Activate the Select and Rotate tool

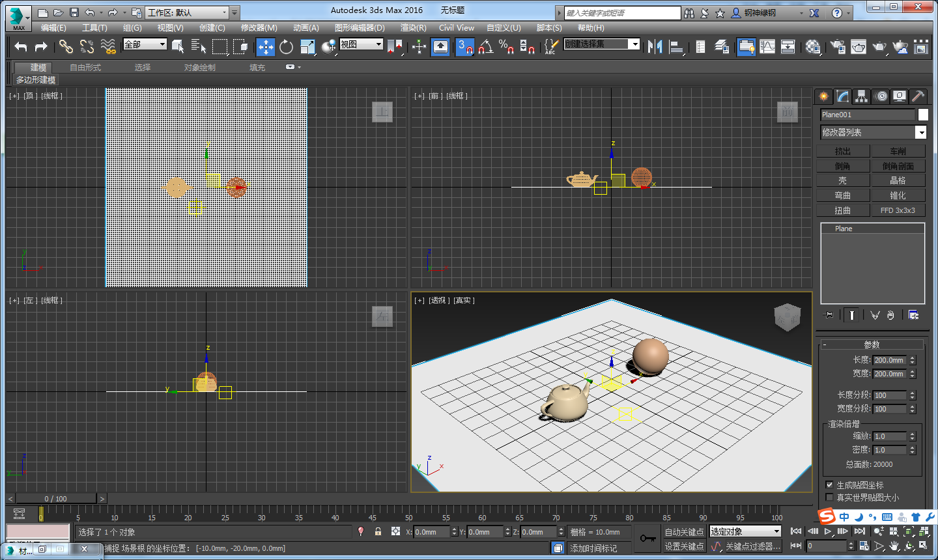[x=286, y=46]
